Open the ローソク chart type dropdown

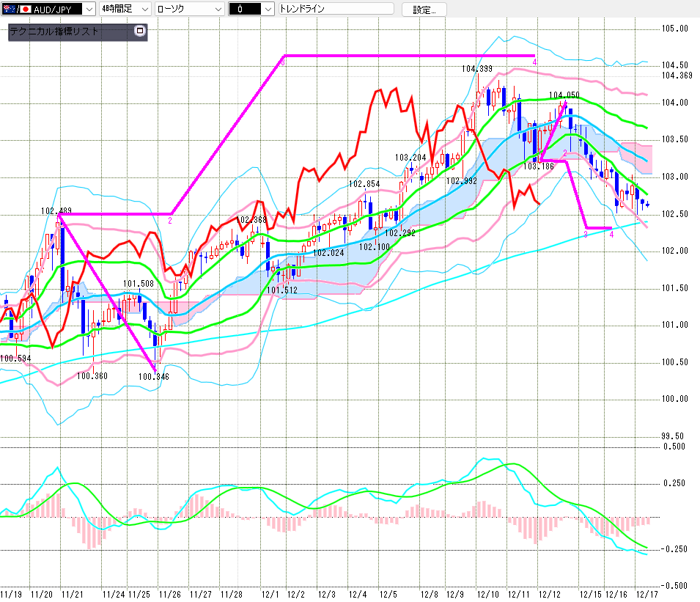tap(217, 9)
